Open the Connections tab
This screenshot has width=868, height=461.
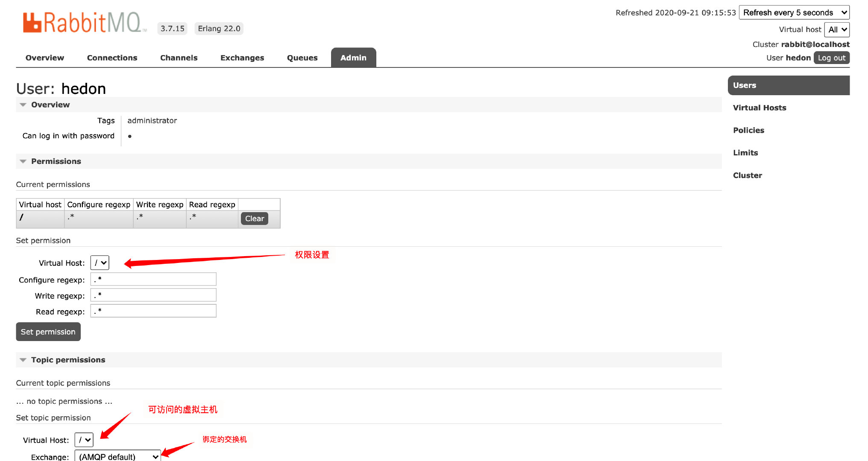[x=112, y=58]
